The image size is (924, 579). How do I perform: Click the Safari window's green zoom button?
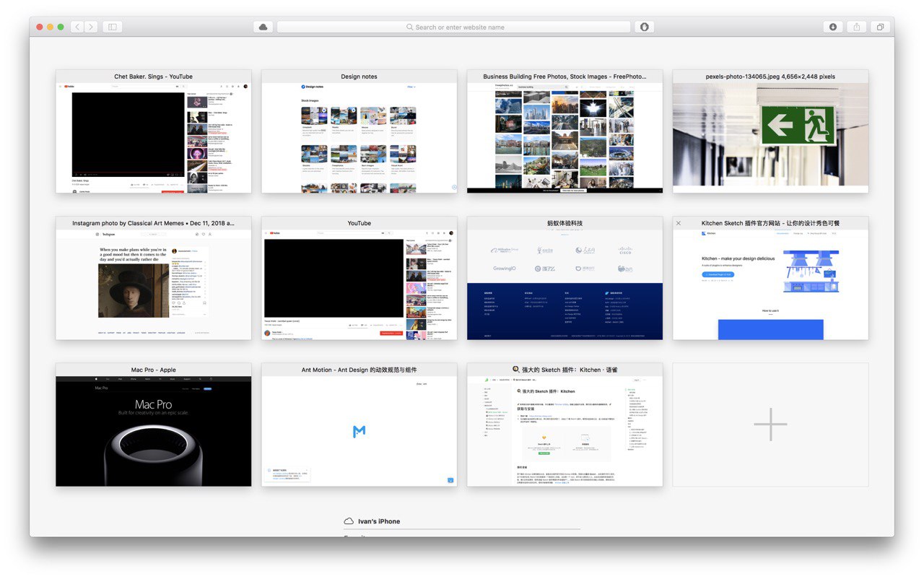(x=61, y=27)
